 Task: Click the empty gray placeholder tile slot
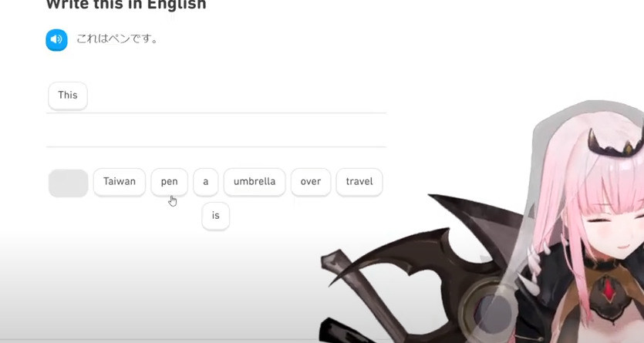click(68, 183)
